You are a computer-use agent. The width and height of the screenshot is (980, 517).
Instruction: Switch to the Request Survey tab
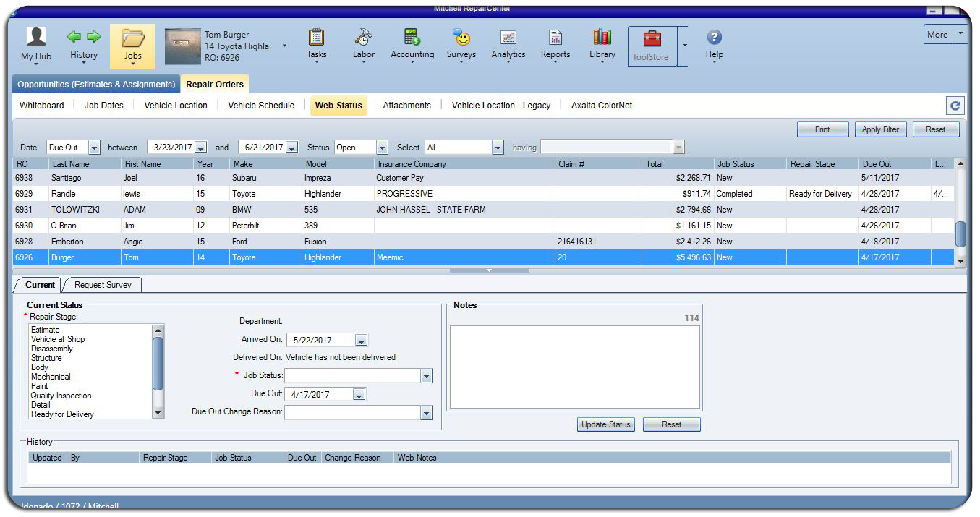(103, 285)
